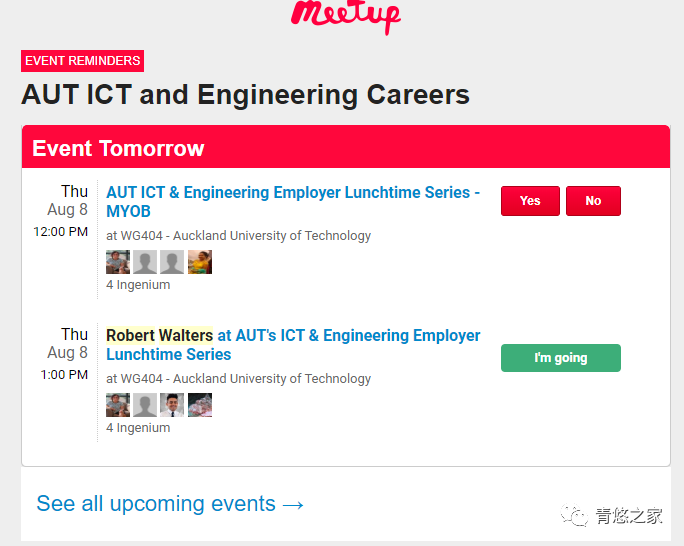This screenshot has height=546, width=684.
Task: Click the arrow after See all upcoming events
Action: pos(293,505)
